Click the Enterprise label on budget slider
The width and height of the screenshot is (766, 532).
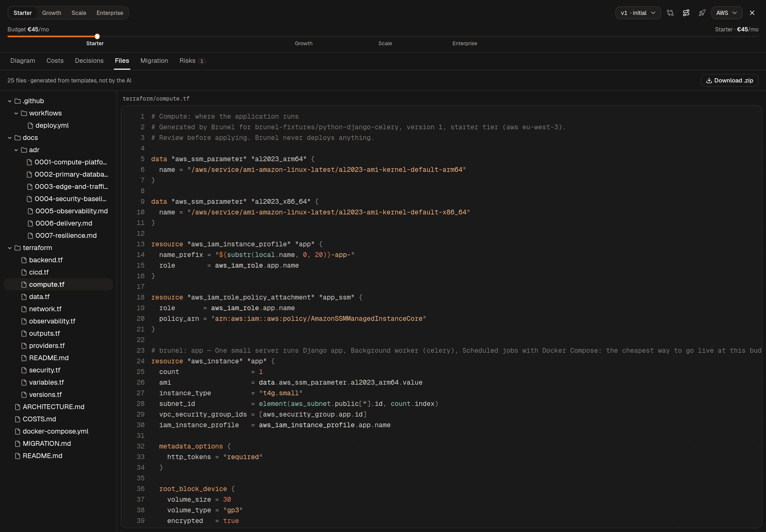tap(465, 43)
